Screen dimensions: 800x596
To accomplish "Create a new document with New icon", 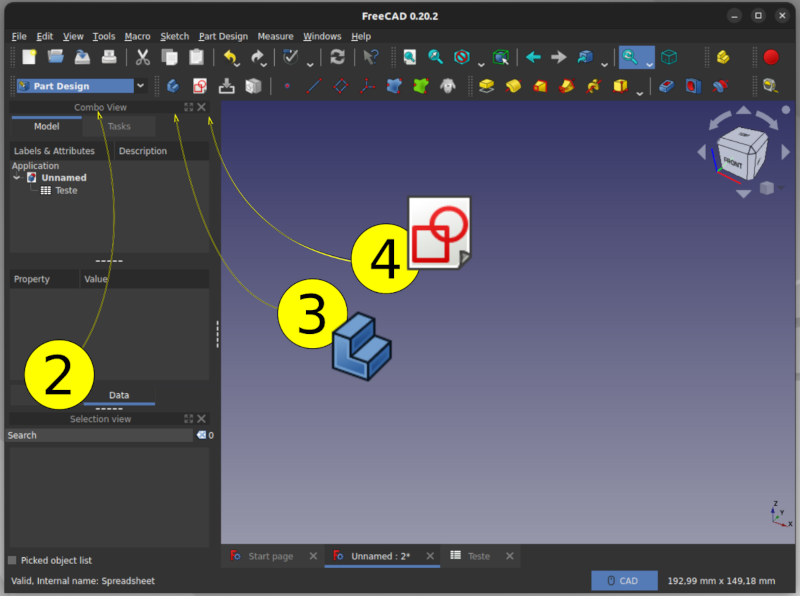I will (x=30, y=57).
